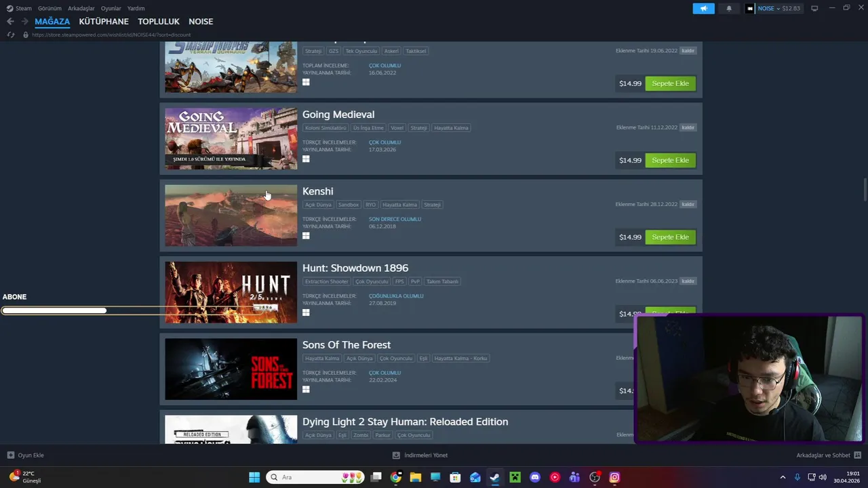Select the Extraction Shooter tag
868x488 pixels.
[x=326, y=281]
